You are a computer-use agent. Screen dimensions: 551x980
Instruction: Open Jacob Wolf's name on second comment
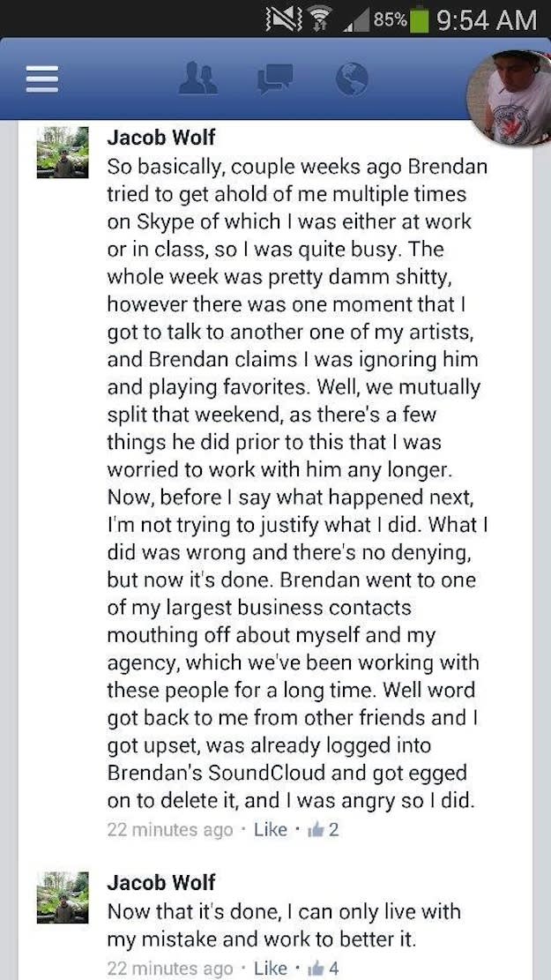point(161,882)
